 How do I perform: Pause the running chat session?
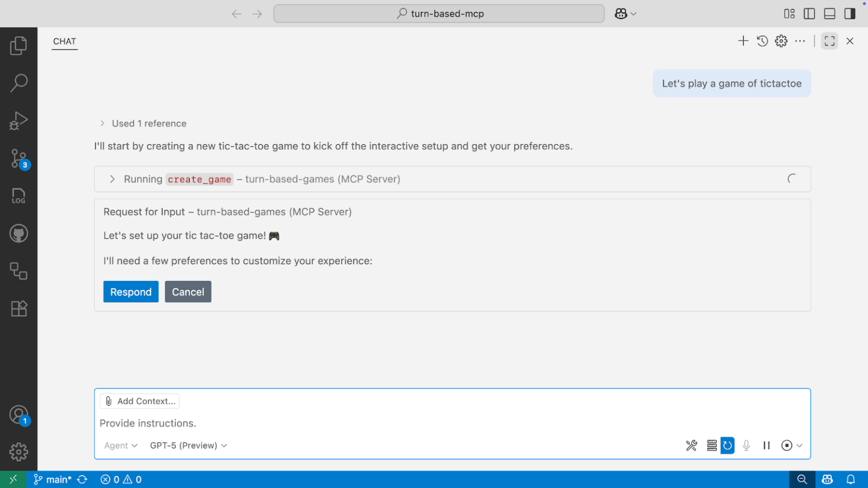pos(766,445)
